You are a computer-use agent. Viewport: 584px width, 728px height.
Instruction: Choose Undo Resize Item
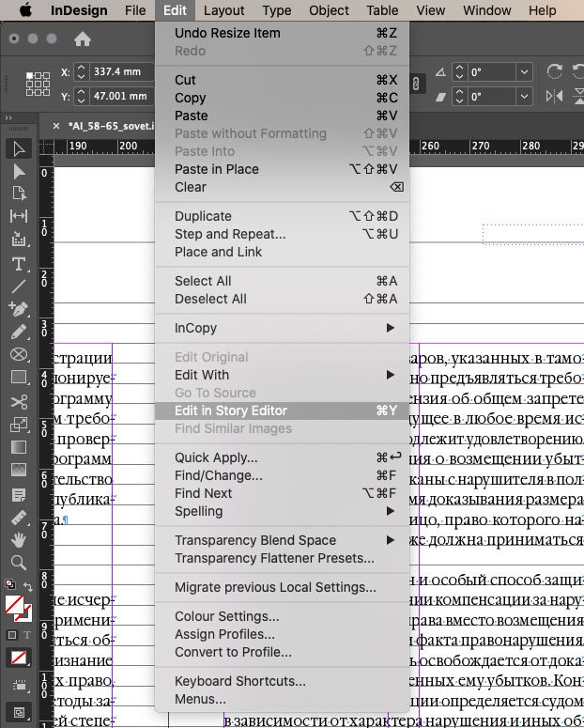pos(282,33)
